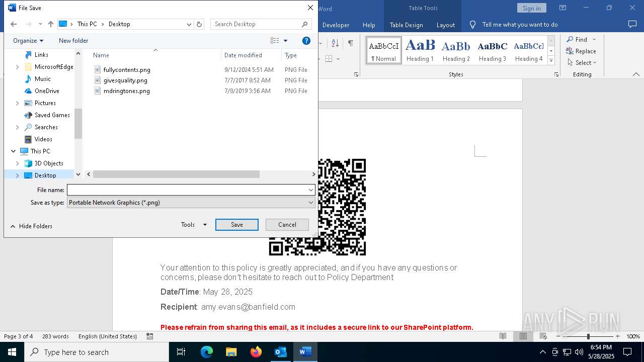The height and width of the screenshot is (362, 644).
Task: Expand Pictures folder in tree
Action: [18, 103]
